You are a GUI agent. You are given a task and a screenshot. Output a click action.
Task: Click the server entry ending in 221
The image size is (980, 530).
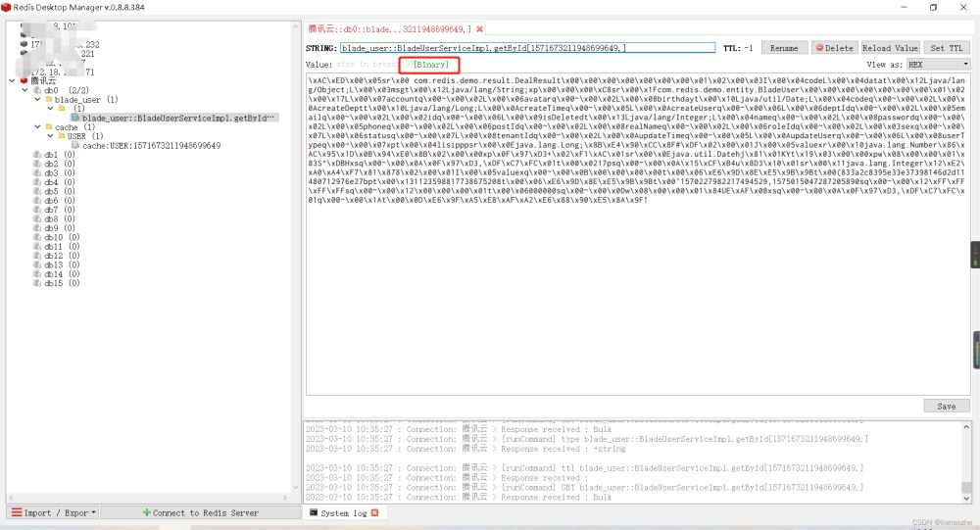click(x=87, y=54)
